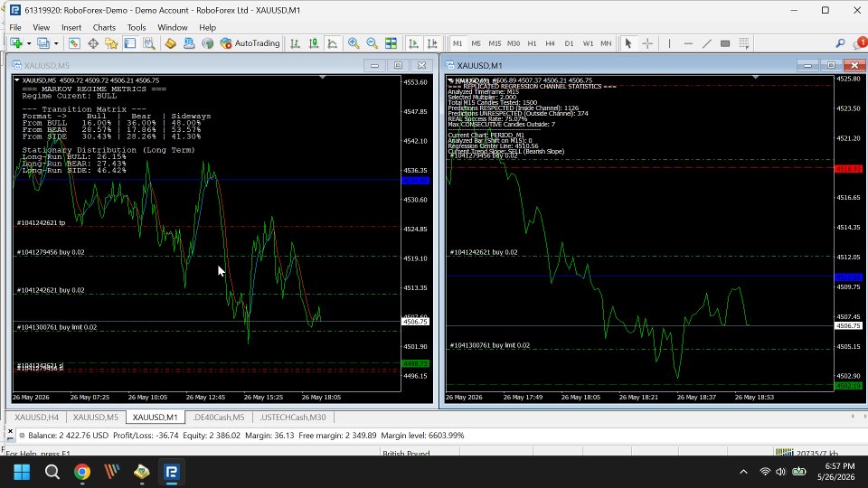
Task: Expand the profiles dropdown arrow
Action: click(56, 43)
